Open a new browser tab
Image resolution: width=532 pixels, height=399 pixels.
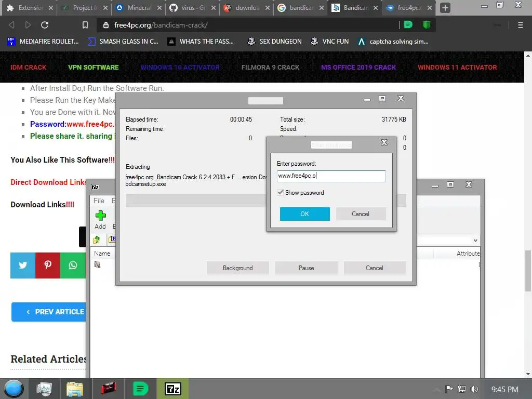point(445,8)
